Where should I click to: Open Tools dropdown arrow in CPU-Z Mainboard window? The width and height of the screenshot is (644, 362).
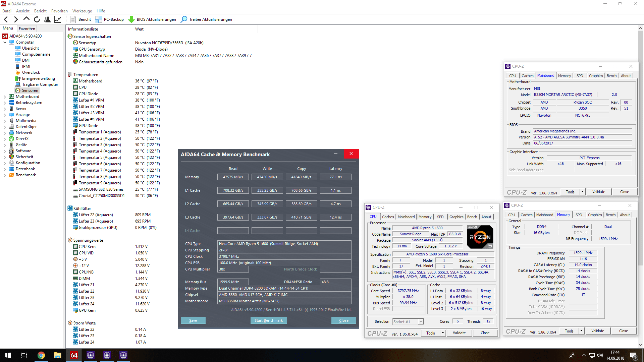pyautogui.click(x=583, y=192)
